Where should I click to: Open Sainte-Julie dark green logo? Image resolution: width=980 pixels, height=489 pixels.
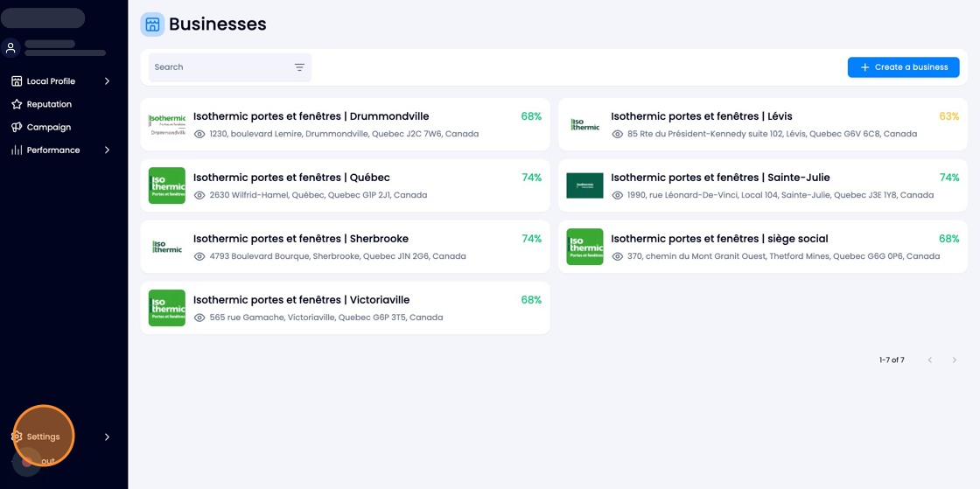[x=584, y=185]
